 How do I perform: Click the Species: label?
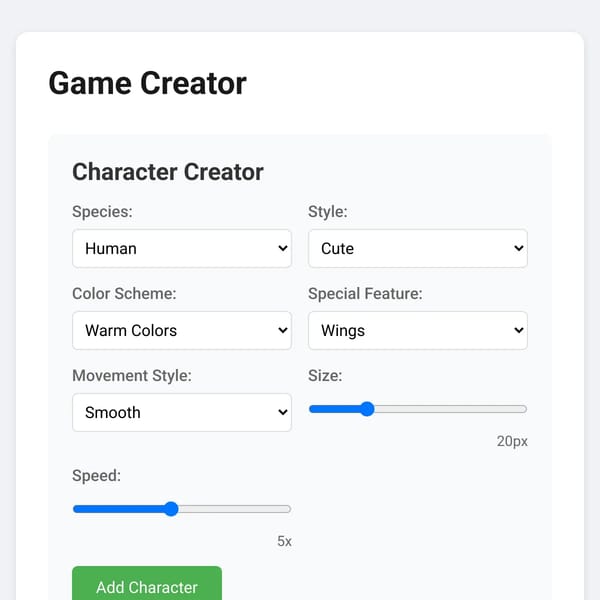pos(102,212)
